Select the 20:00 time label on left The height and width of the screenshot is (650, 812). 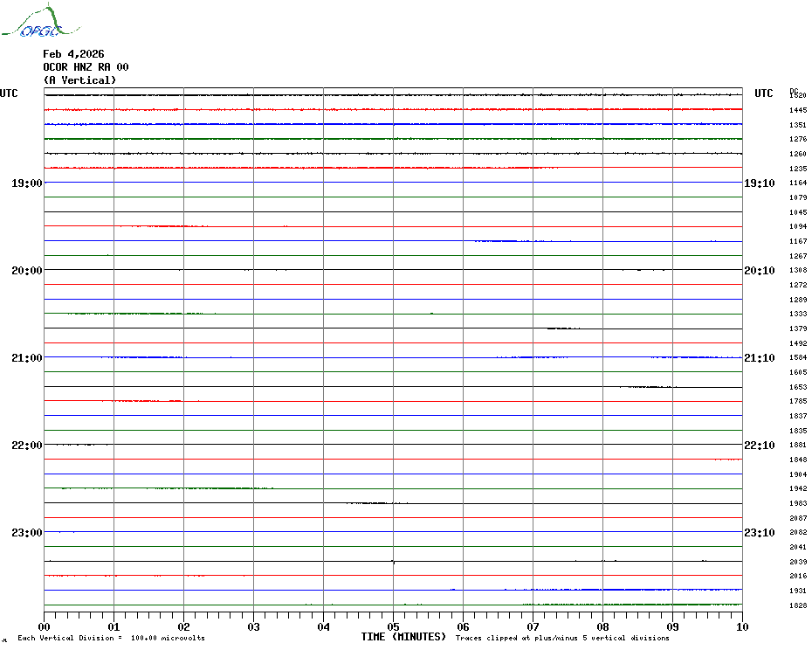27,271
